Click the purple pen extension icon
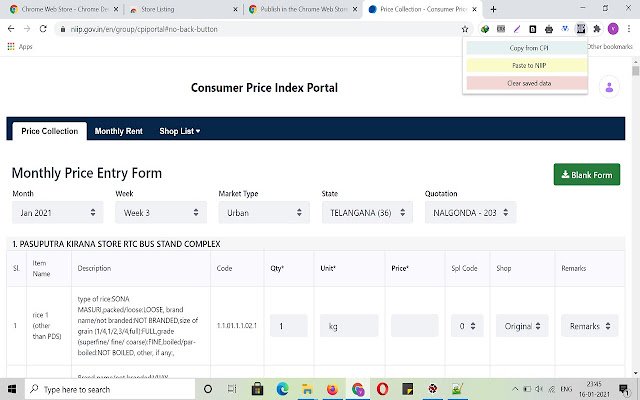The width and height of the screenshot is (640, 400). pos(517,29)
